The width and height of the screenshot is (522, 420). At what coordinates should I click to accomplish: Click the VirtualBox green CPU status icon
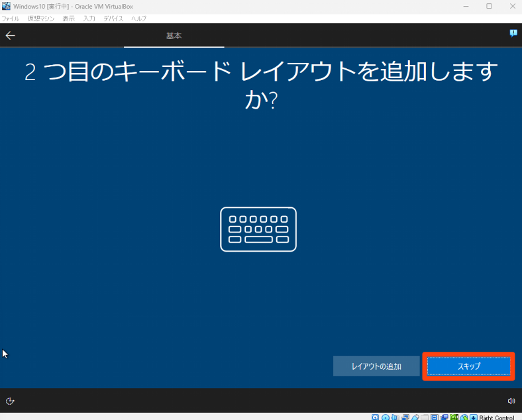point(454,417)
